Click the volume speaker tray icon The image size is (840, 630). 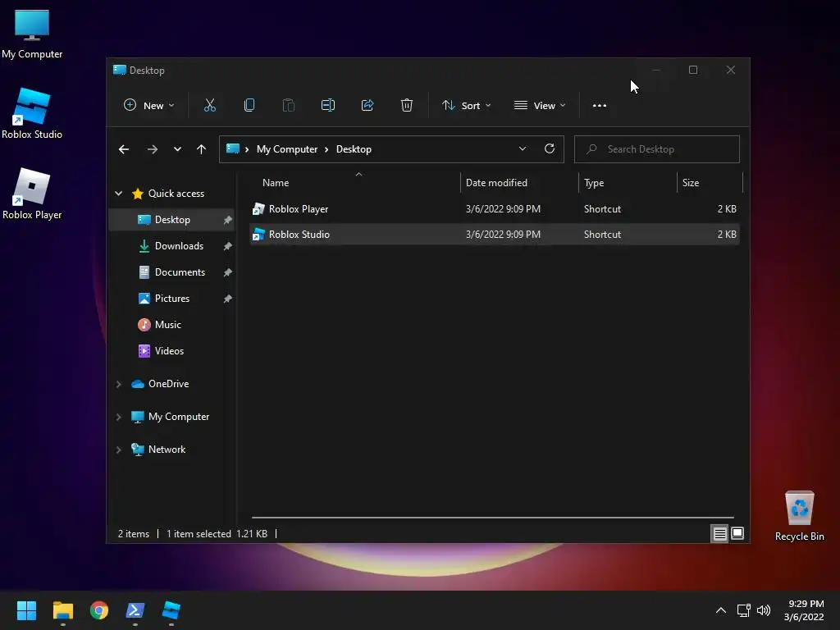pos(764,610)
